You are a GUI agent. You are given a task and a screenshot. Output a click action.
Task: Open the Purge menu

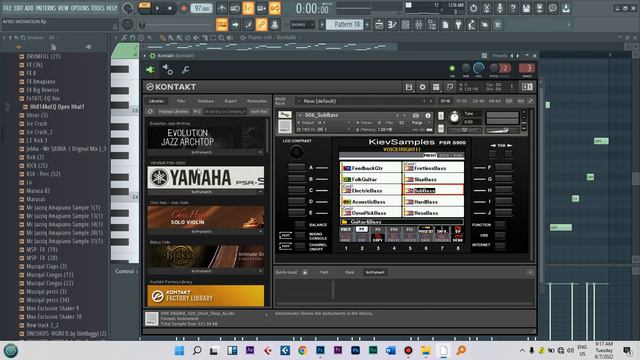pos(419,122)
